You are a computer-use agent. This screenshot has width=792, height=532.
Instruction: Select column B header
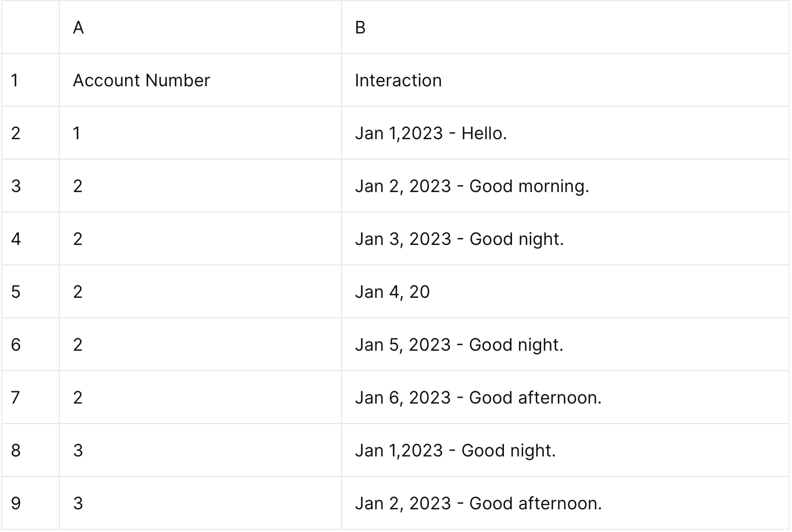[x=565, y=27]
